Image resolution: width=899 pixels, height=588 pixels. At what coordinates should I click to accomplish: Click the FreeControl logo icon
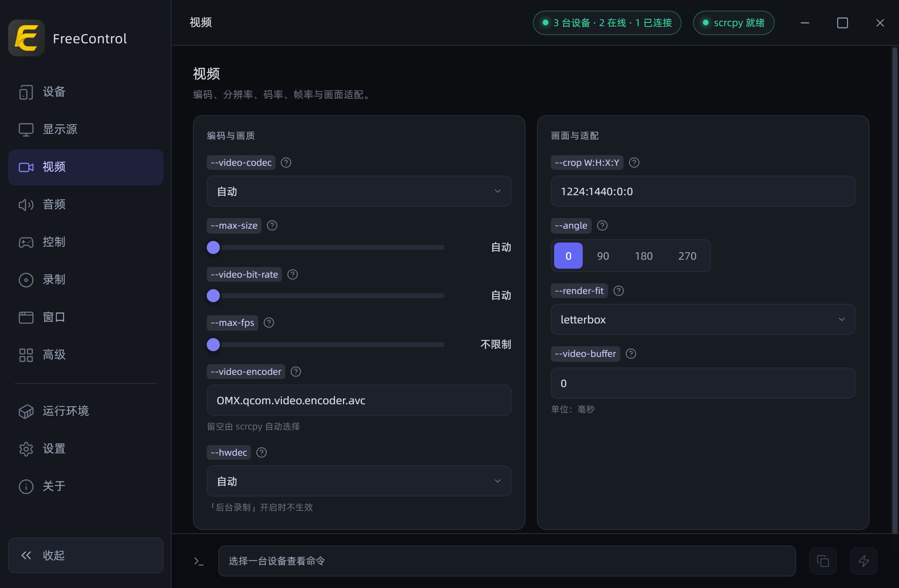27,38
